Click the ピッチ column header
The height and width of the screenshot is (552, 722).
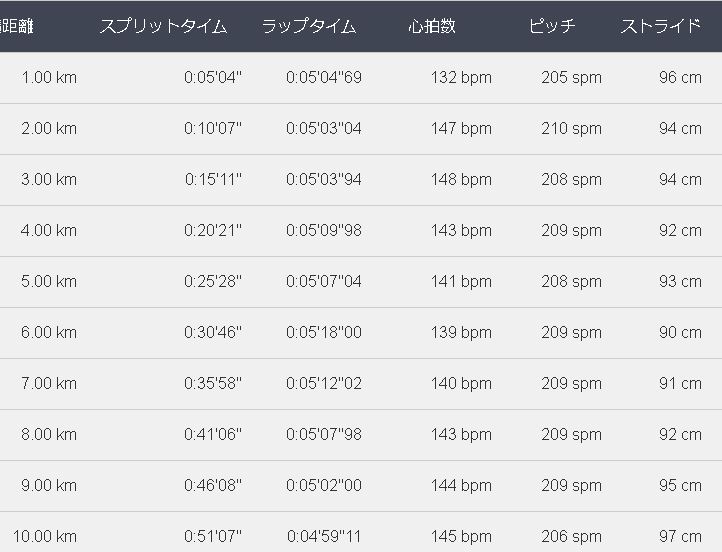[552, 26]
